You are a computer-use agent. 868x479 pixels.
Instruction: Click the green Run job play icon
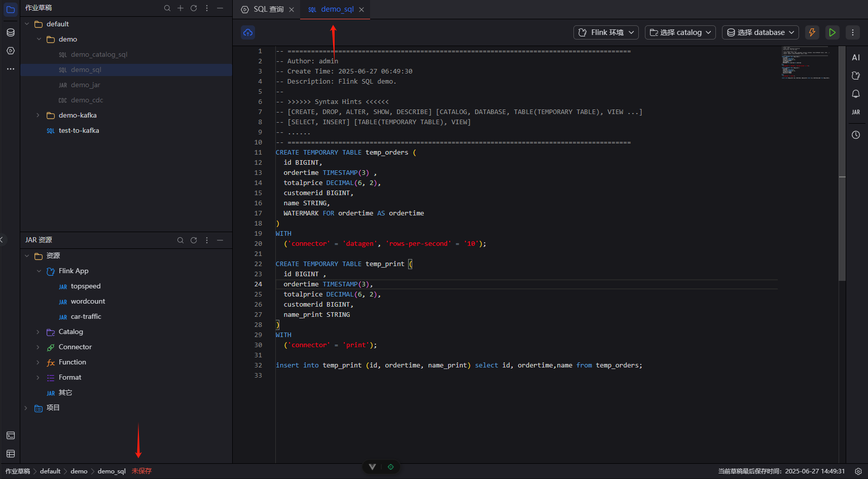point(832,32)
